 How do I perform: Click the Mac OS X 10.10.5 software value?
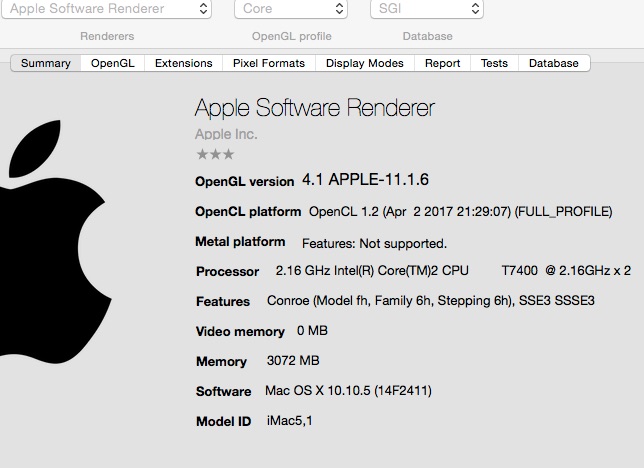click(x=348, y=391)
